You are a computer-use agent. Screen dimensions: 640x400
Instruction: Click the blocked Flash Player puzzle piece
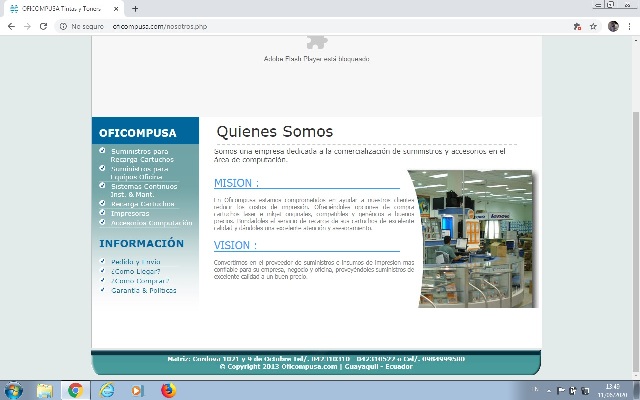[x=317, y=42]
